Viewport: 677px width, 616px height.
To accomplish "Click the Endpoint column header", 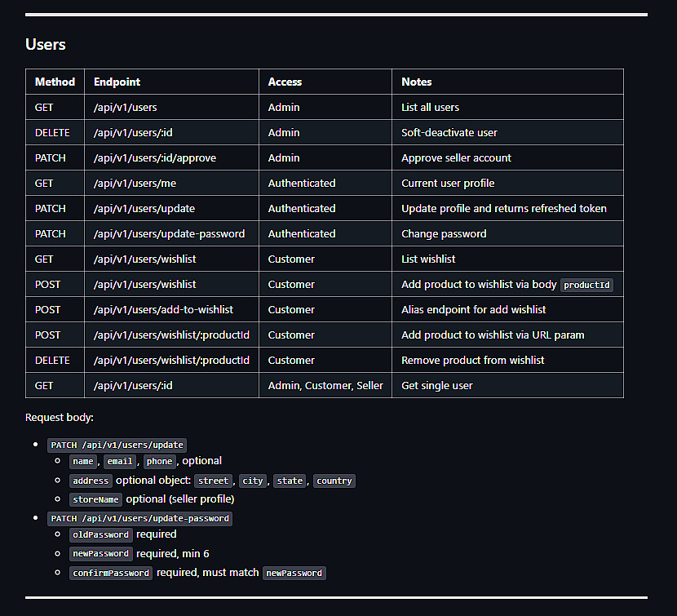I will point(117,82).
